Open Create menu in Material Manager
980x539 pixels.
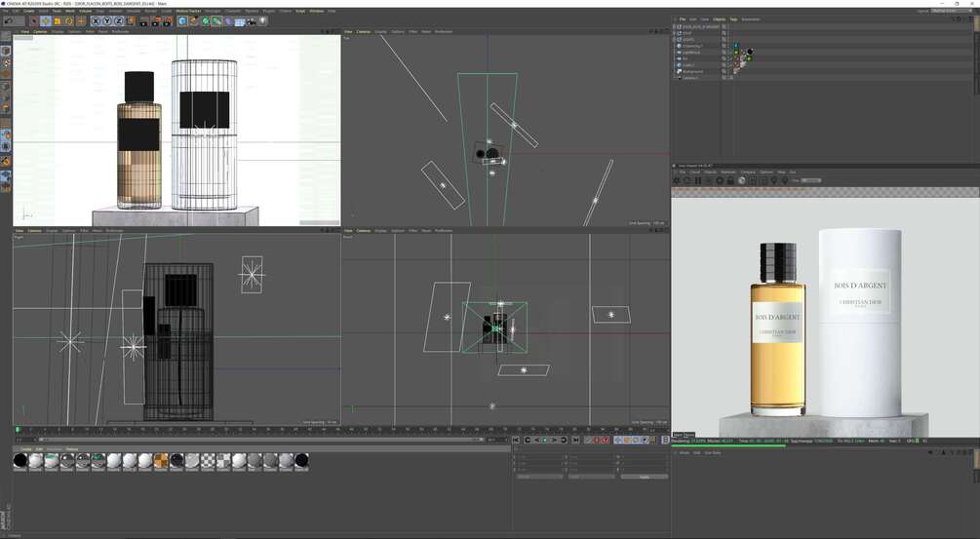pyautogui.click(x=26, y=449)
